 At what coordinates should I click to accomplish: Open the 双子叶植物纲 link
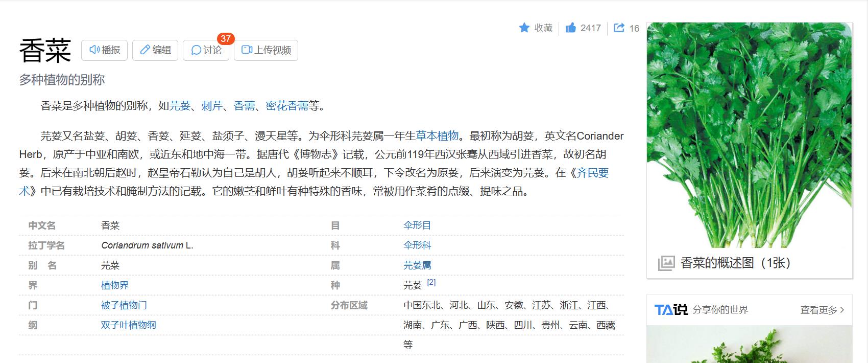[x=129, y=325]
